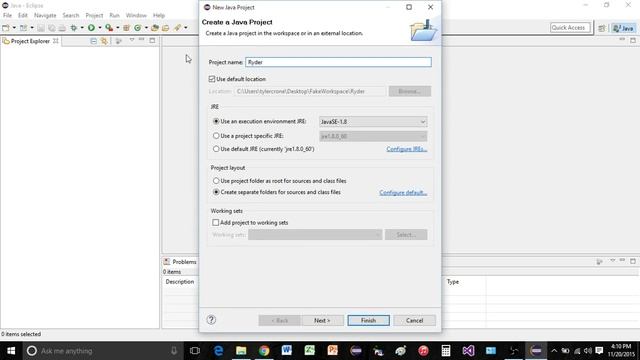Open Visual Studio from the taskbar

(468, 351)
